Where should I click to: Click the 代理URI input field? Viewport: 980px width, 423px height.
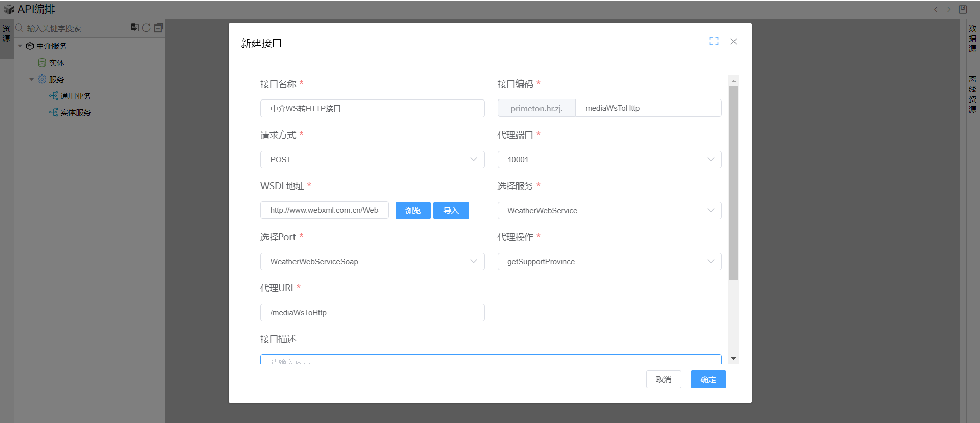pyautogui.click(x=372, y=313)
